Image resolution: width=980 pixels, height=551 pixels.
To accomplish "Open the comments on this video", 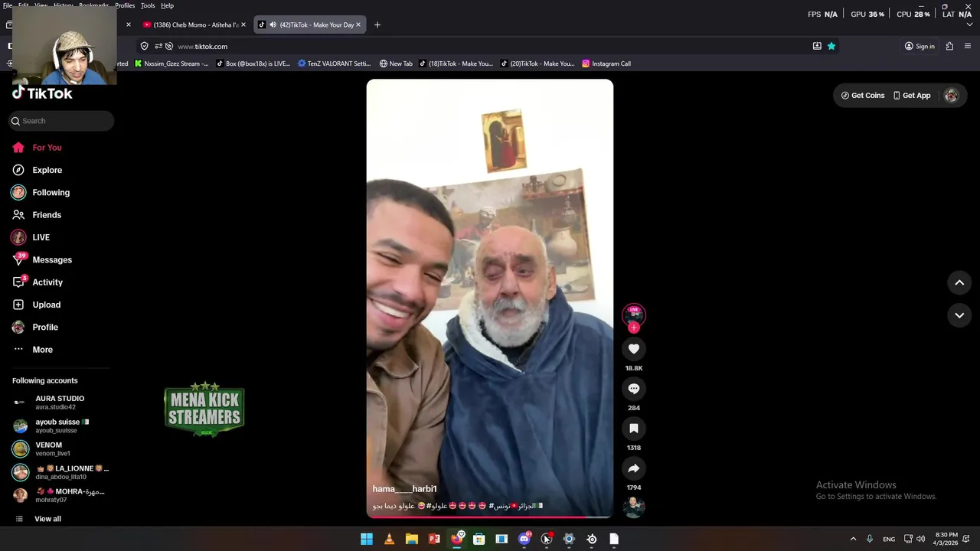I will tap(634, 389).
